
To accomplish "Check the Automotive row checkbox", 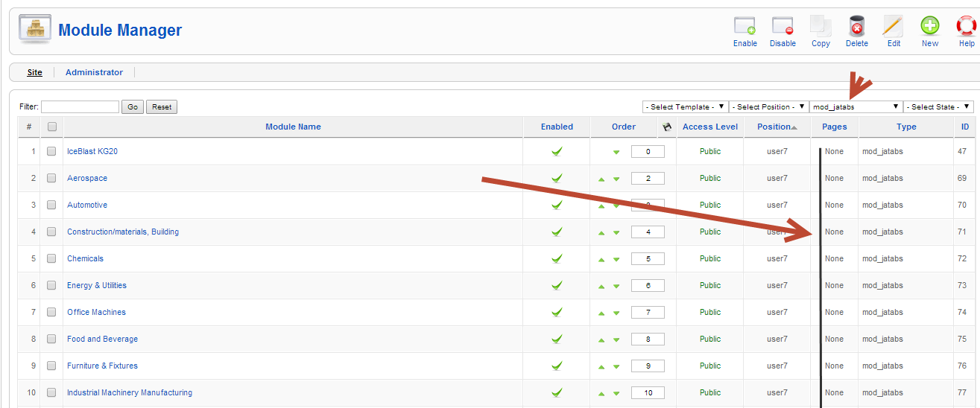I will [x=51, y=205].
